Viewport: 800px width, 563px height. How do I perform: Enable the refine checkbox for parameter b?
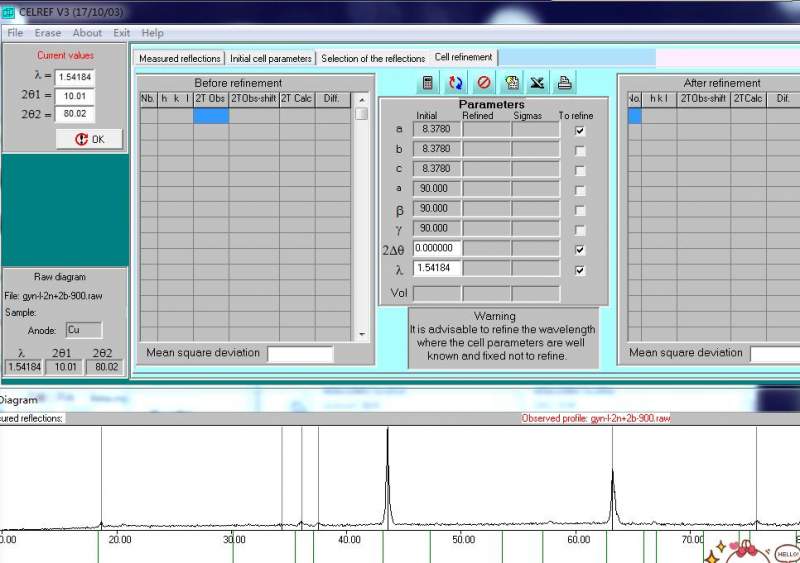pos(580,151)
